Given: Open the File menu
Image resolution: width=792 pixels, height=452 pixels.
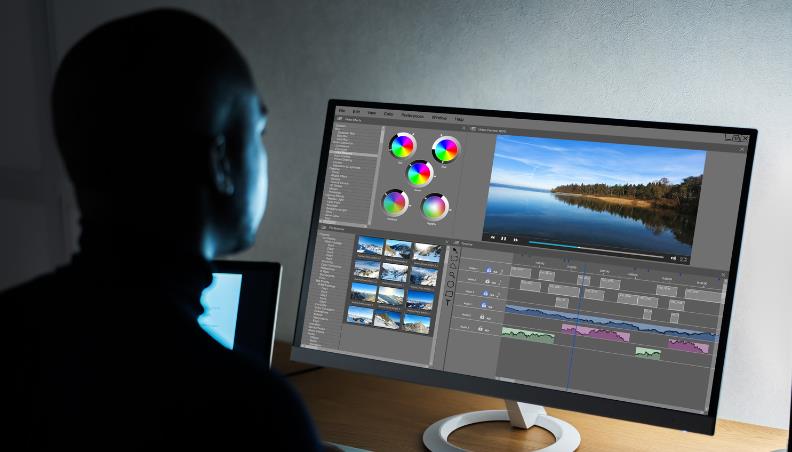Looking at the screenshot, I should 342,111.
